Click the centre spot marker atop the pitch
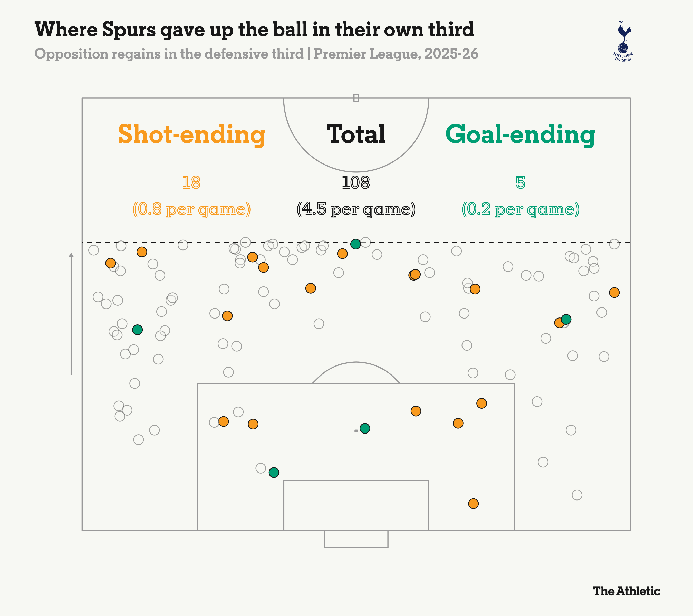 [x=356, y=98]
